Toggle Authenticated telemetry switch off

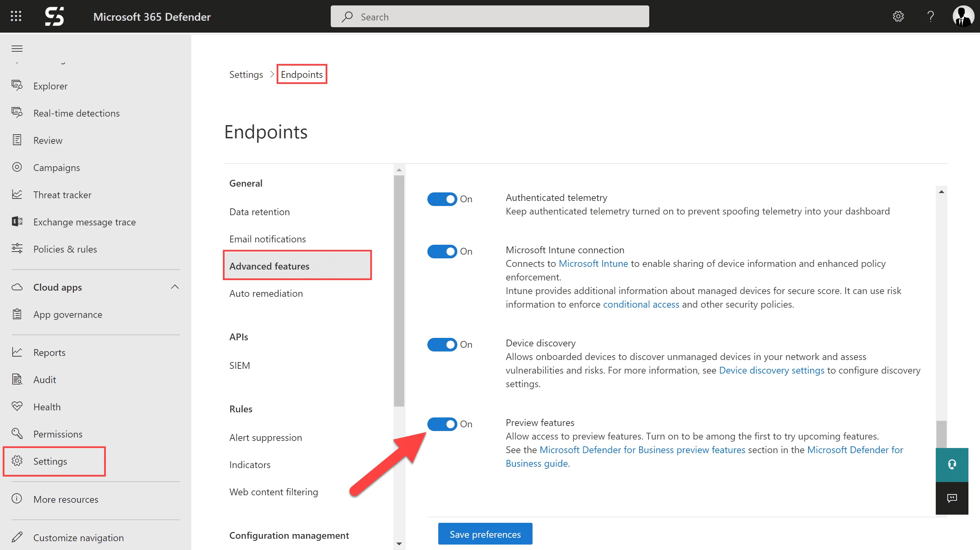[442, 199]
